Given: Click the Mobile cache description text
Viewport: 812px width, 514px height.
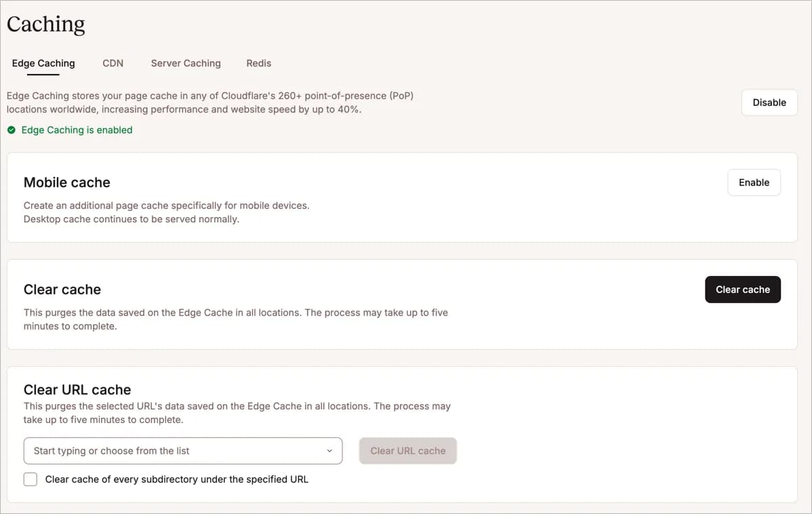Looking at the screenshot, I should coord(166,212).
